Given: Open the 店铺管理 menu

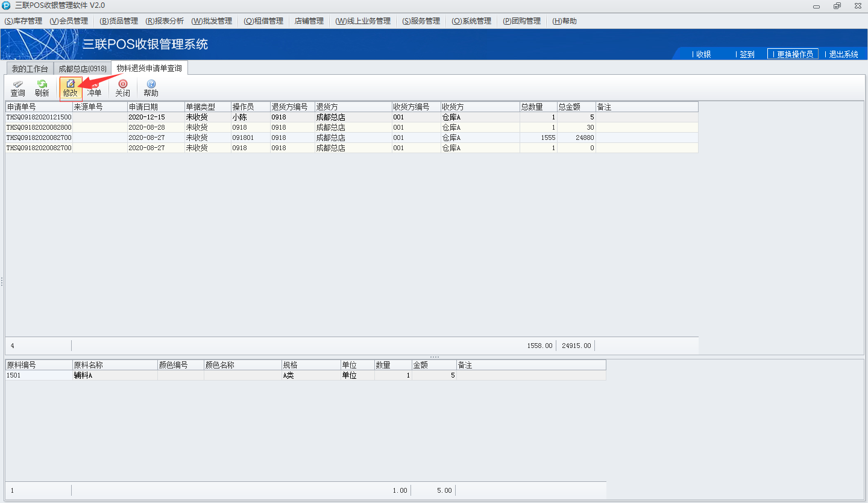Looking at the screenshot, I should tap(309, 21).
